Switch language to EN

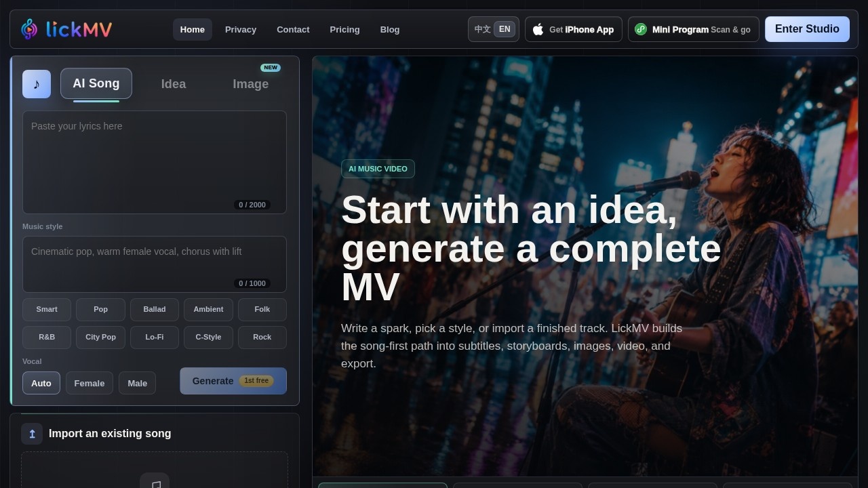click(505, 29)
